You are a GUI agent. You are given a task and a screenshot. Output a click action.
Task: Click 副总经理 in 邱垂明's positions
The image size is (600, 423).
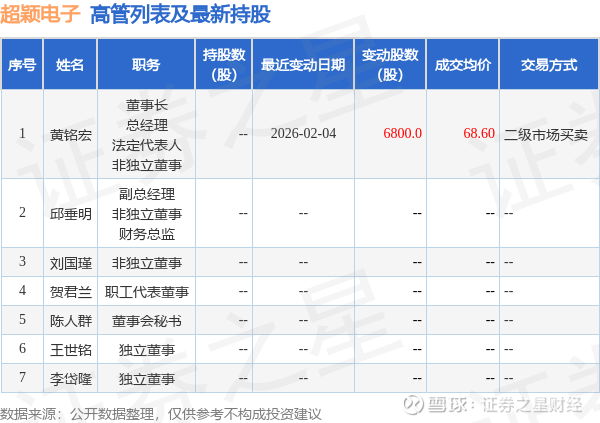pyautogui.click(x=147, y=194)
